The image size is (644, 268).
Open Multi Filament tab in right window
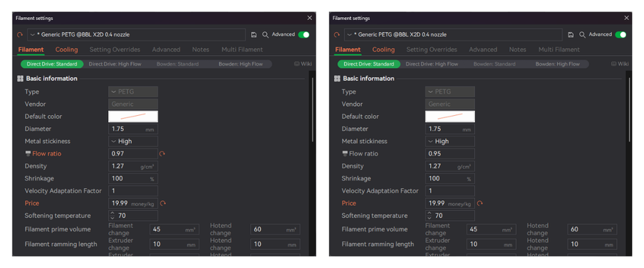click(x=559, y=49)
